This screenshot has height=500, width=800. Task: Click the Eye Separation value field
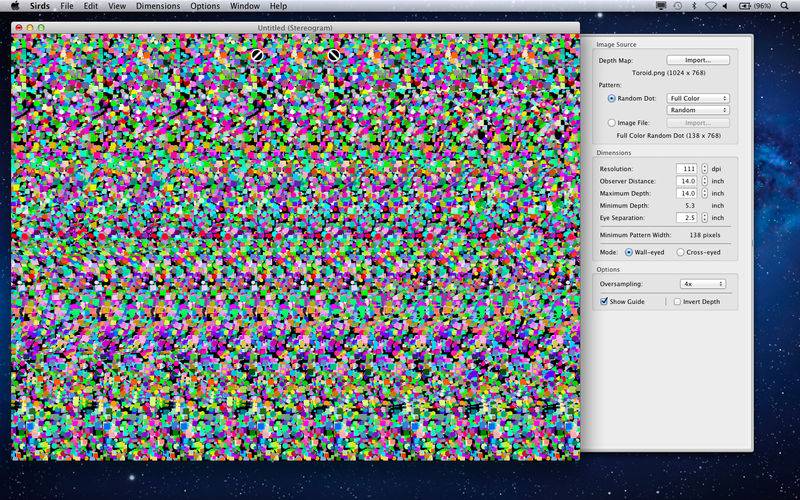pyautogui.click(x=685, y=217)
